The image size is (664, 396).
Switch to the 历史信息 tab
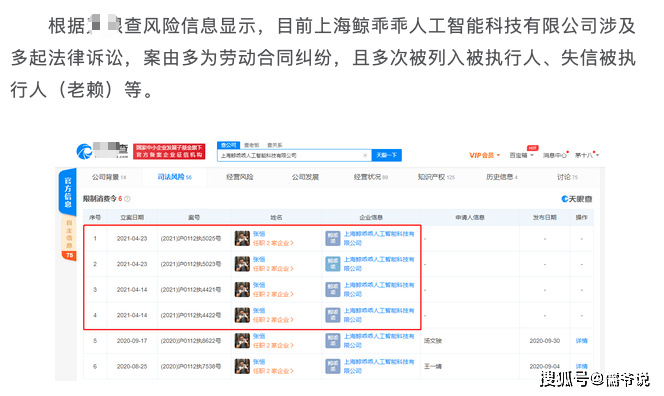(x=501, y=177)
